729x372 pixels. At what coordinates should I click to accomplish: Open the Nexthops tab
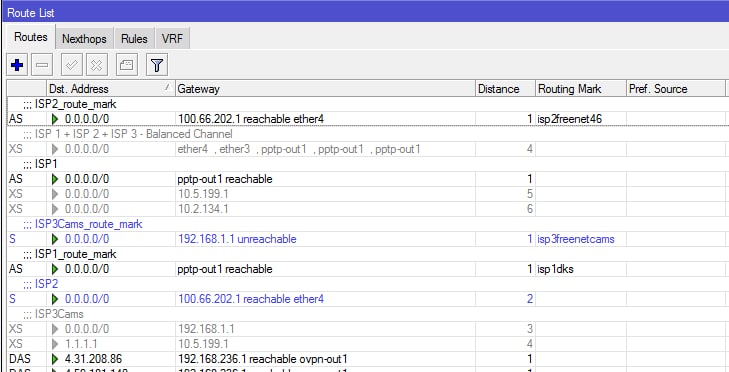point(84,39)
